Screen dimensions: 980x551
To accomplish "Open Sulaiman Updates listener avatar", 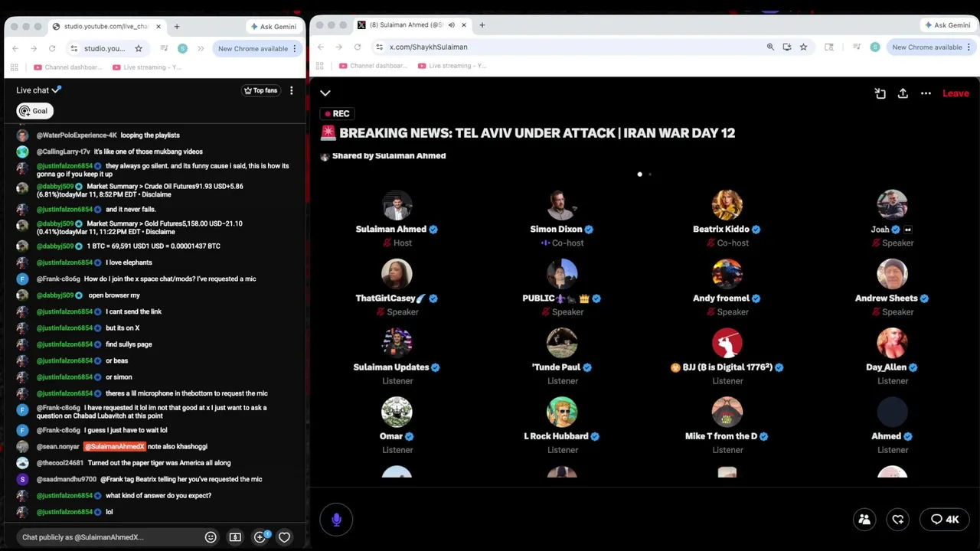I will pos(397,343).
